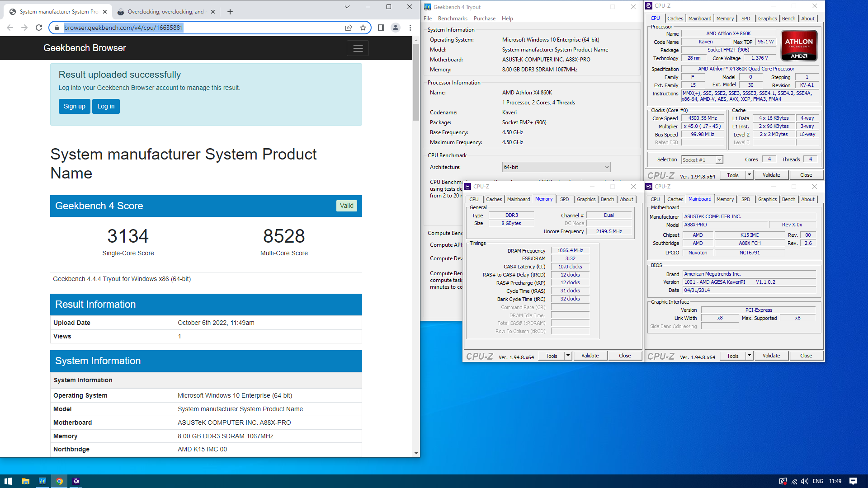
Task: Click the security tray icon with badge
Action: point(783,481)
